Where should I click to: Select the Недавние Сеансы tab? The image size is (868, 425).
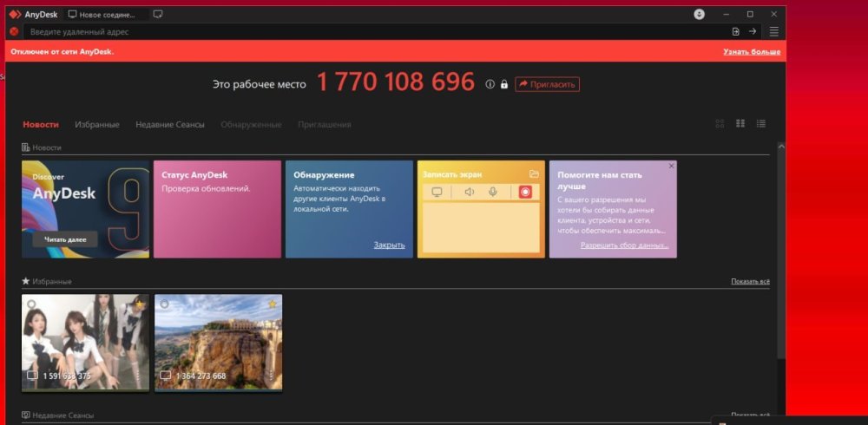pos(170,125)
